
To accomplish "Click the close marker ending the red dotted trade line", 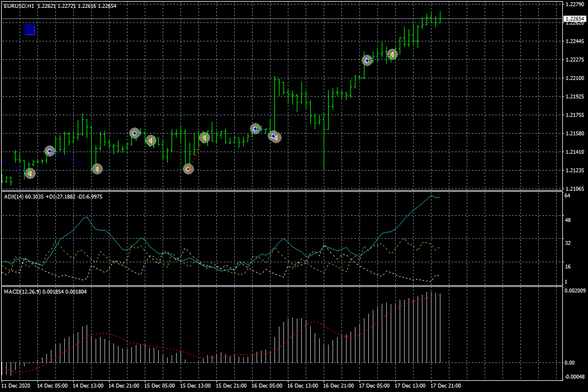I will coord(204,138).
